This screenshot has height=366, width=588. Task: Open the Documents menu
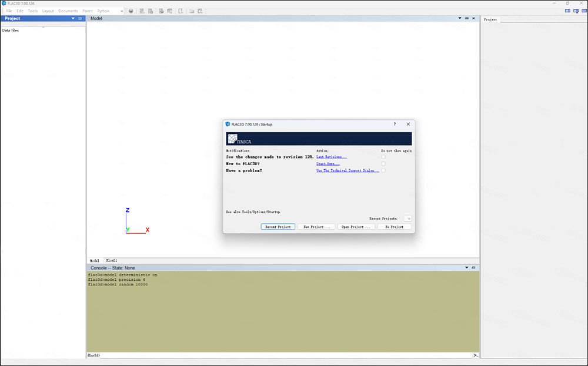tap(68, 11)
